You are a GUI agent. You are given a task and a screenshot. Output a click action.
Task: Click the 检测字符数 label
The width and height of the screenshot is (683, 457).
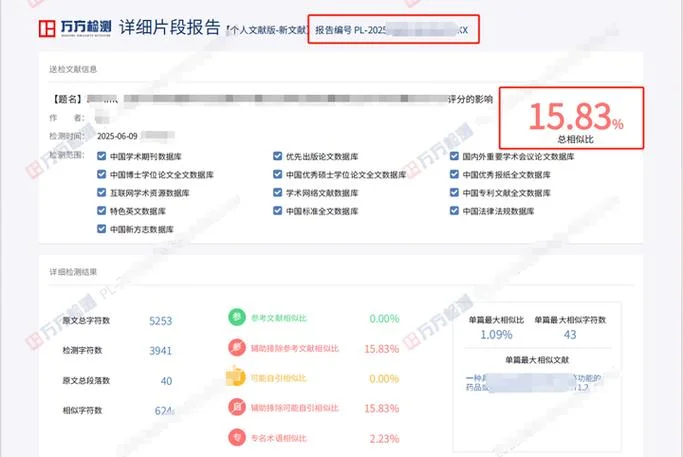(82, 350)
